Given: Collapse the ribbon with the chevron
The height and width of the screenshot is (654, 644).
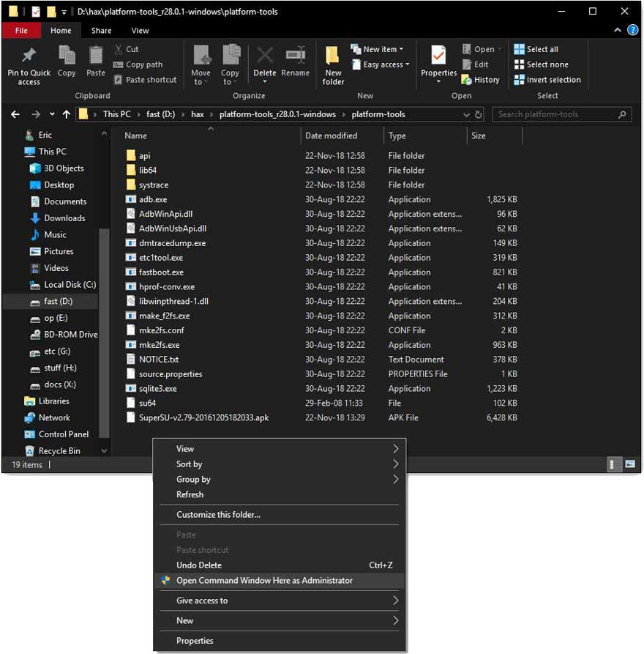Looking at the screenshot, I should click(x=618, y=30).
